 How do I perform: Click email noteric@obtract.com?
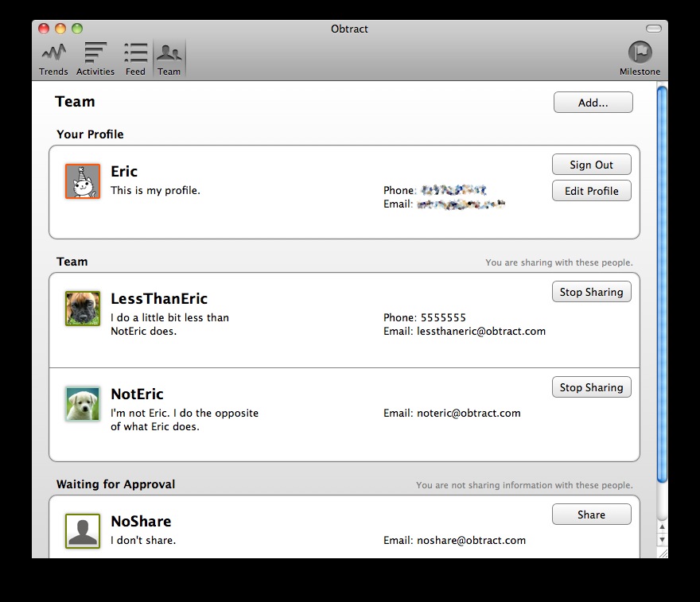click(469, 414)
